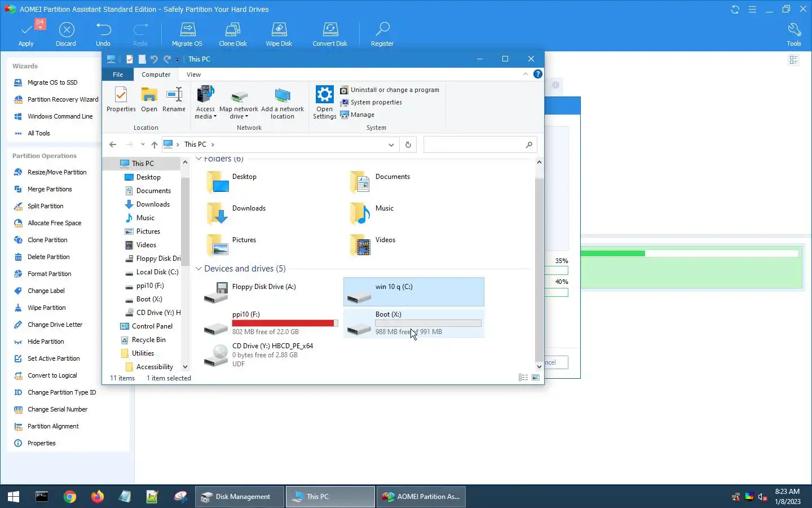Open Convert Disk tool
Viewport: 812px width, 508px height.
click(x=330, y=34)
